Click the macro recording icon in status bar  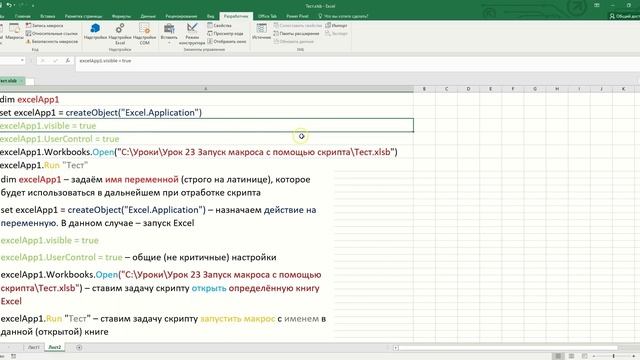[13, 356]
